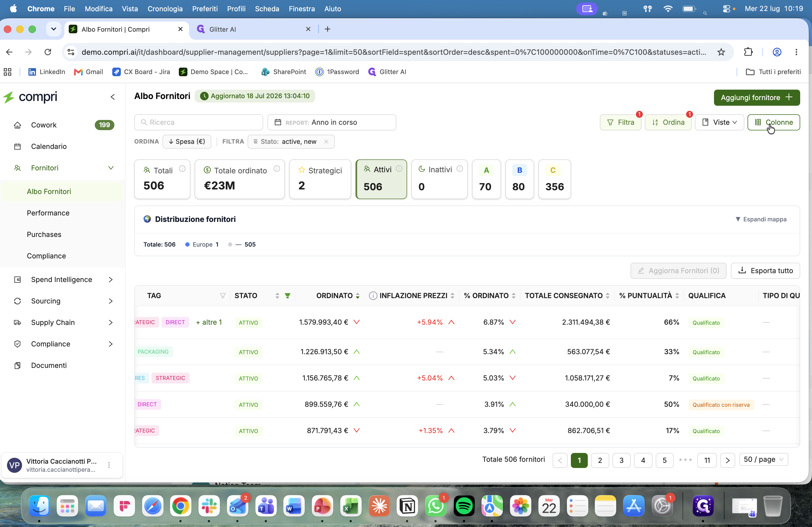Bookmark this page with the star icon
This screenshot has width=812, height=527.
coord(721,52)
